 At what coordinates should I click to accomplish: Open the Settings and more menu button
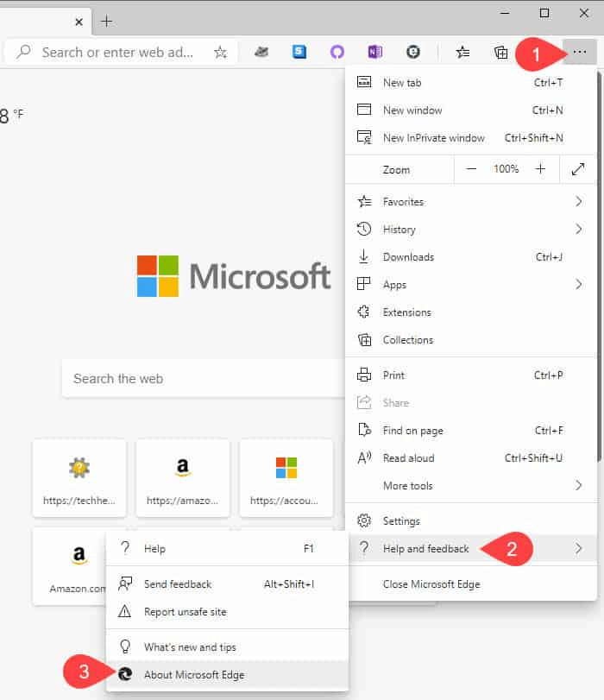(x=580, y=53)
